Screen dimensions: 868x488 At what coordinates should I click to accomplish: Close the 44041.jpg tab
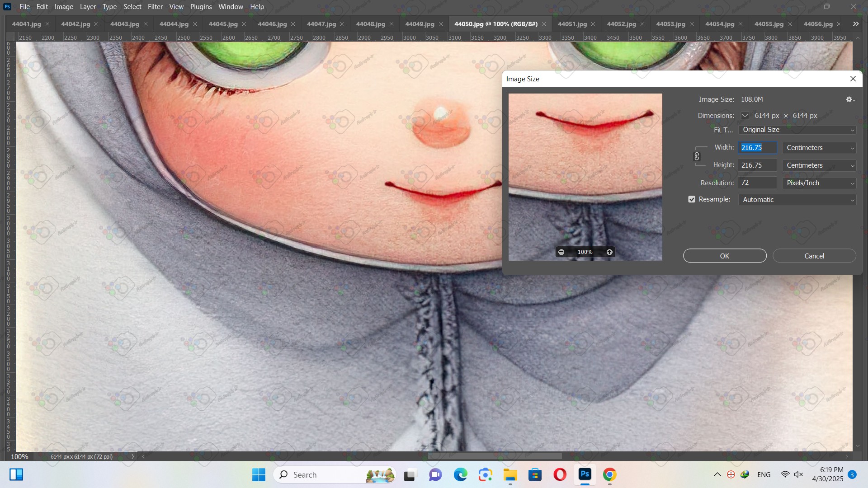[x=47, y=24]
